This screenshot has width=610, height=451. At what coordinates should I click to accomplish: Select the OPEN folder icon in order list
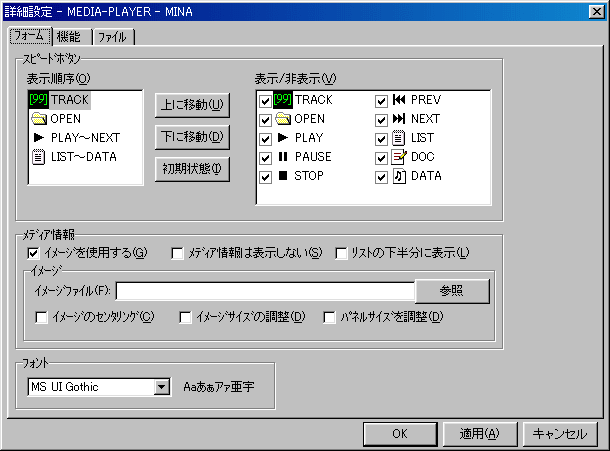point(39,118)
